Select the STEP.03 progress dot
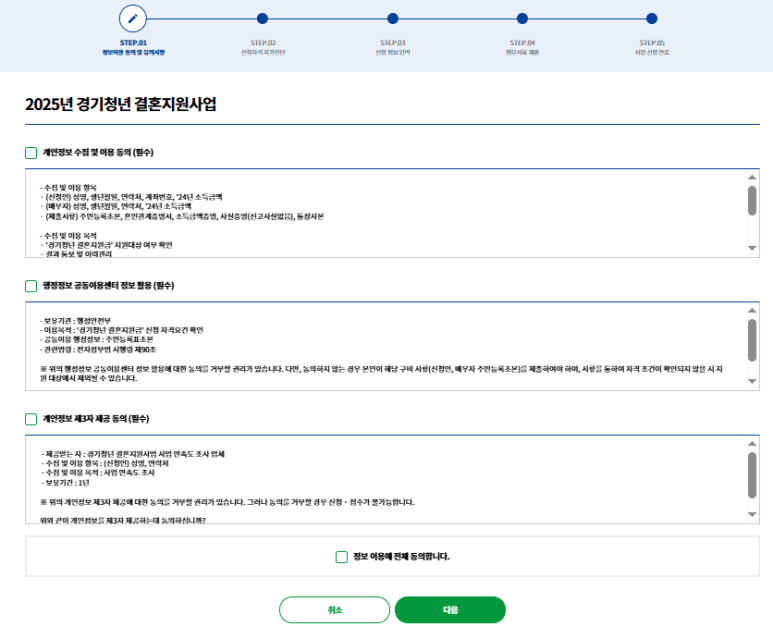Screen dimensions: 773x639 pyautogui.click(x=392, y=19)
